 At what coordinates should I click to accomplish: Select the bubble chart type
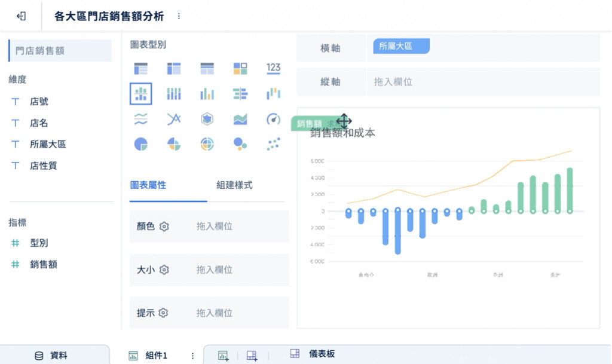coord(240,144)
